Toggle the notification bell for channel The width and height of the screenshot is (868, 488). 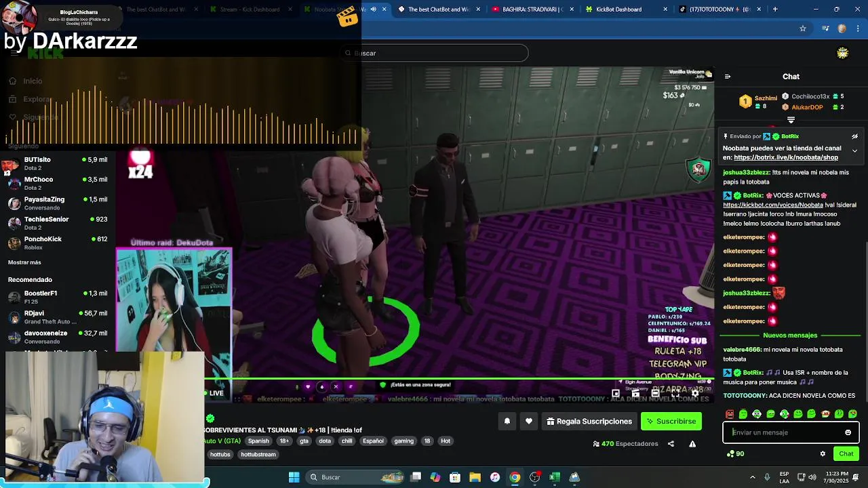507,422
